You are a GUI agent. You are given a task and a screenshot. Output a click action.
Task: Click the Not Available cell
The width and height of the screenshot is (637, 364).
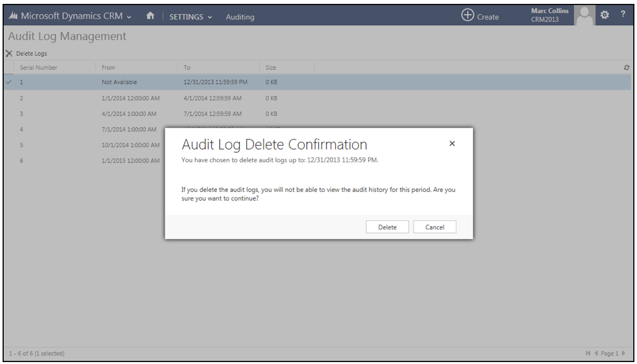click(119, 82)
